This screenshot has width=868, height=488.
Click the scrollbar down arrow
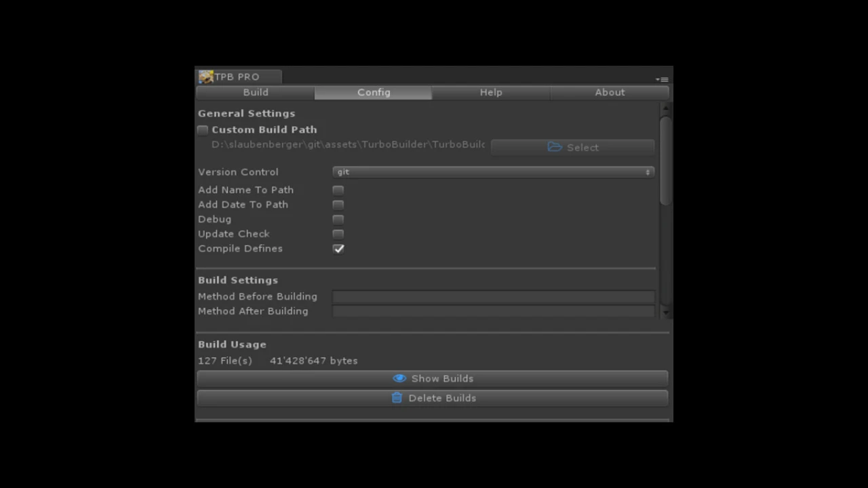click(x=665, y=312)
